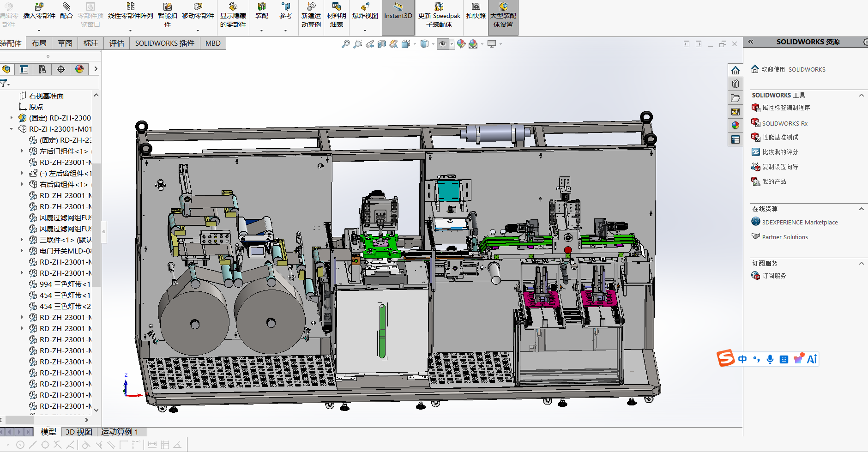This screenshot has width=868, height=453.
Task: Click the Apply Scene icon
Action: pyautogui.click(x=473, y=44)
